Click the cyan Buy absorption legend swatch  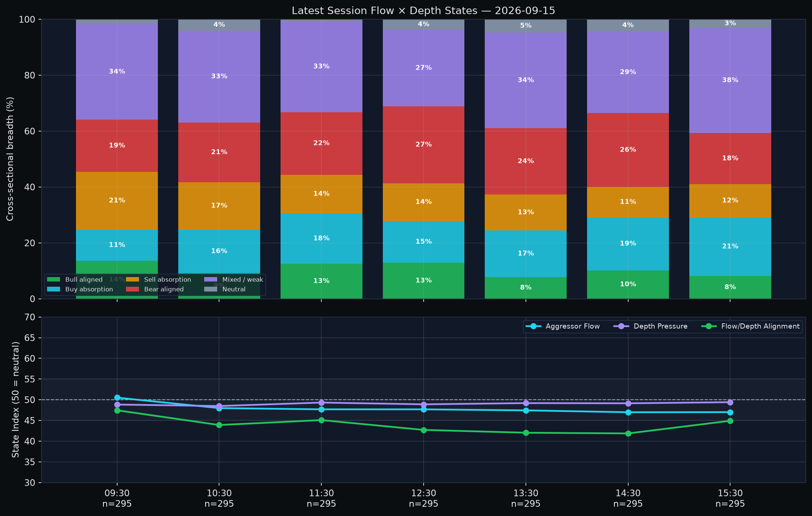tap(53, 289)
